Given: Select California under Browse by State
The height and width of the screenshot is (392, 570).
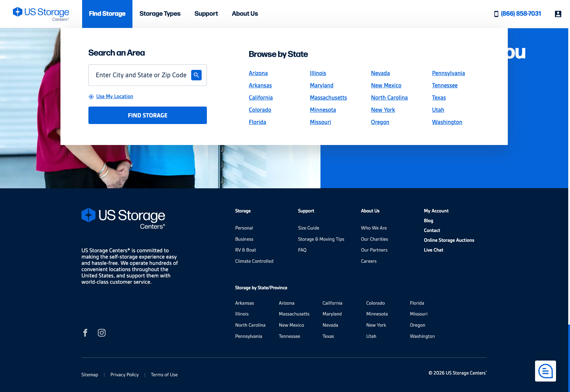Looking at the screenshot, I should click(x=261, y=97).
